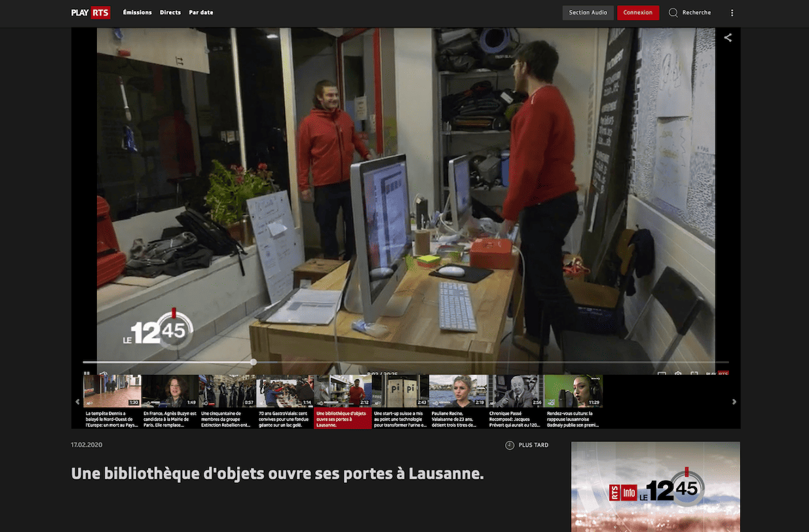Click the title Une bibliothèque d'objets heading

point(277,473)
